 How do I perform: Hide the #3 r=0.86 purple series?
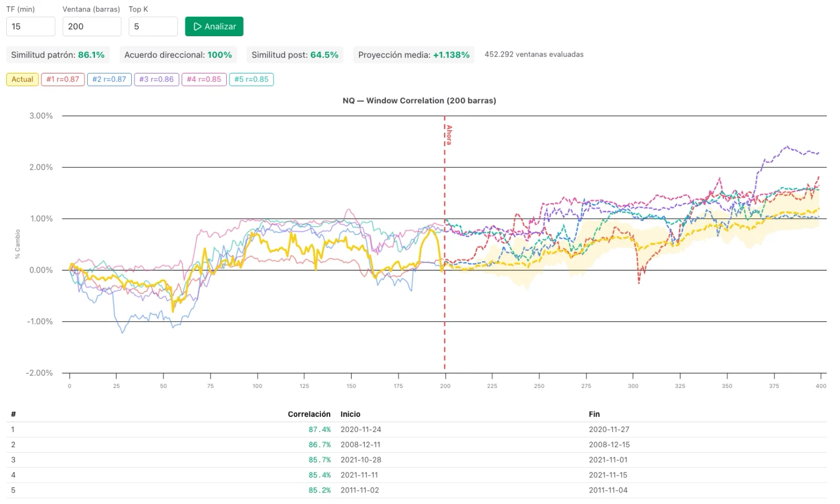click(156, 79)
